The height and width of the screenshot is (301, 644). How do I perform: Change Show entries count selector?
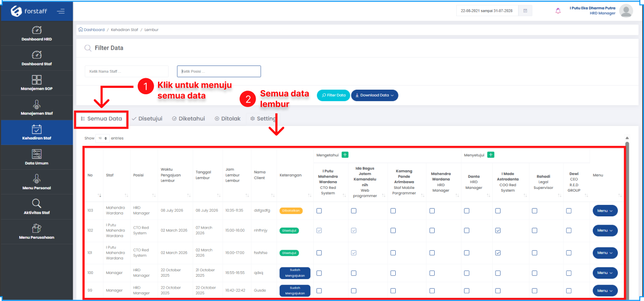102,138
